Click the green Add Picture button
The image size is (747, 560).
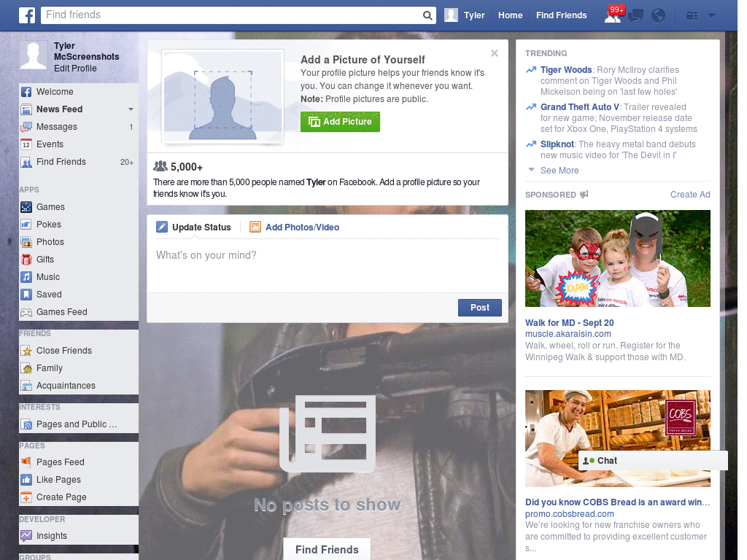(340, 122)
